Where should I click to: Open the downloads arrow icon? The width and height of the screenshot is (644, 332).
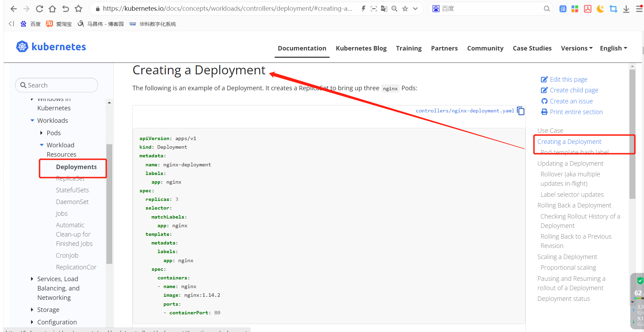[x=626, y=9]
